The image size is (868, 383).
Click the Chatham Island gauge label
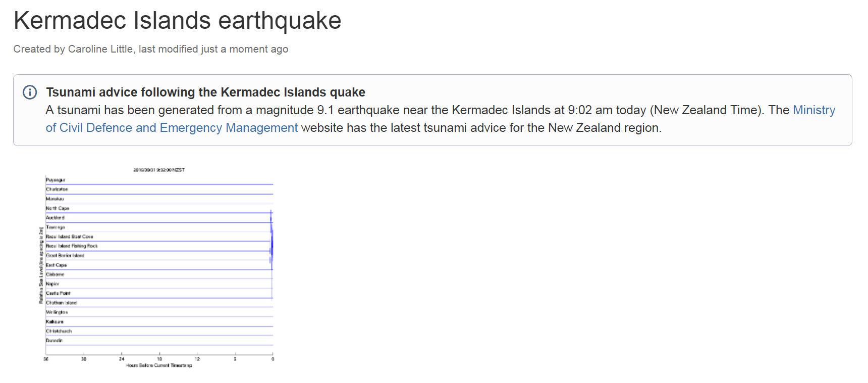(62, 303)
